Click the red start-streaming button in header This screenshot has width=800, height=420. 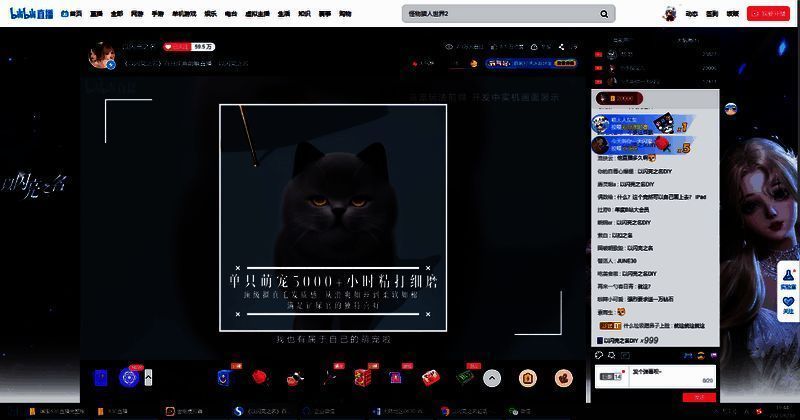click(768, 14)
